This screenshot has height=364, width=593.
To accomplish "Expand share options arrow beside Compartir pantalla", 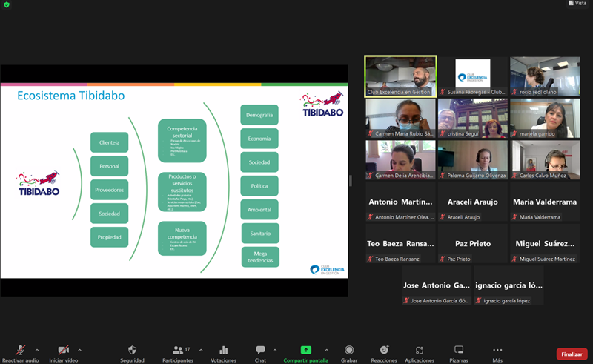I will coord(327,351).
